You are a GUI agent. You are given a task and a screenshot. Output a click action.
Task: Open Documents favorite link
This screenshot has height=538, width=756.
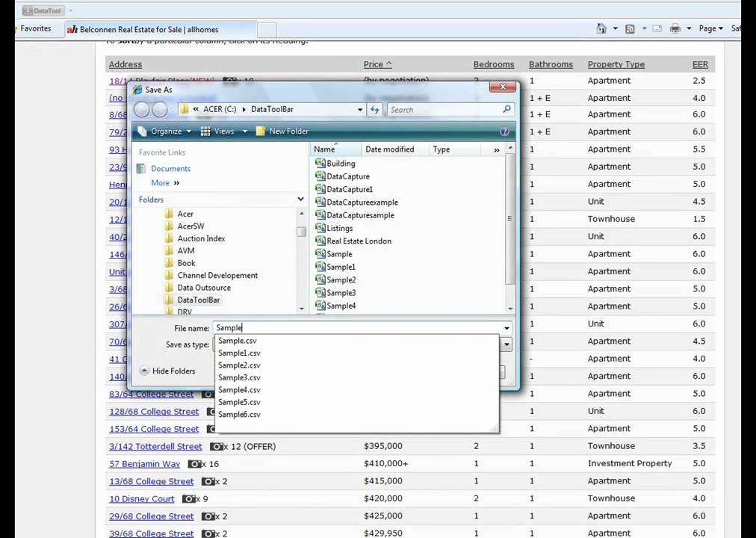[170, 169]
